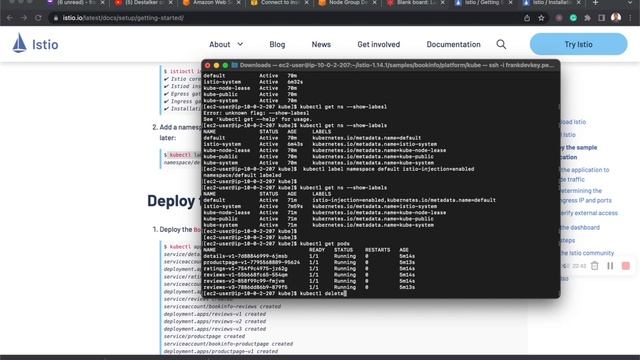Click the Istio brand name link

pos(45,44)
